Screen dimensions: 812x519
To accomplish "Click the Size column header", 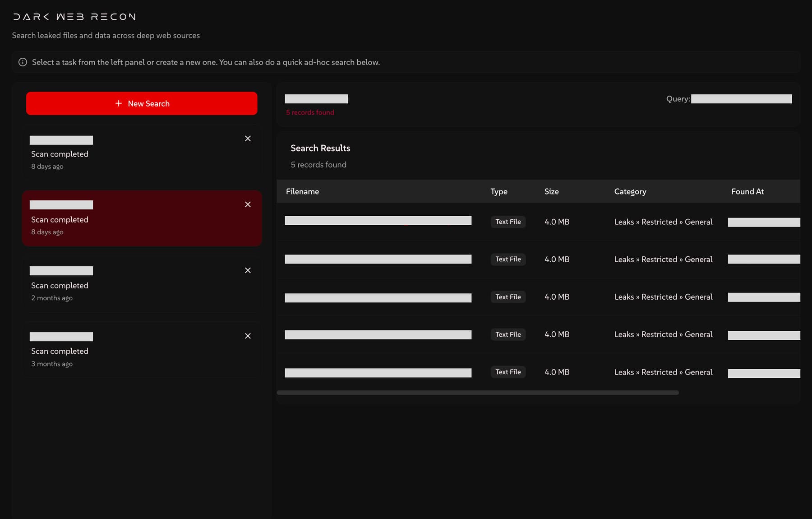I will pos(551,191).
